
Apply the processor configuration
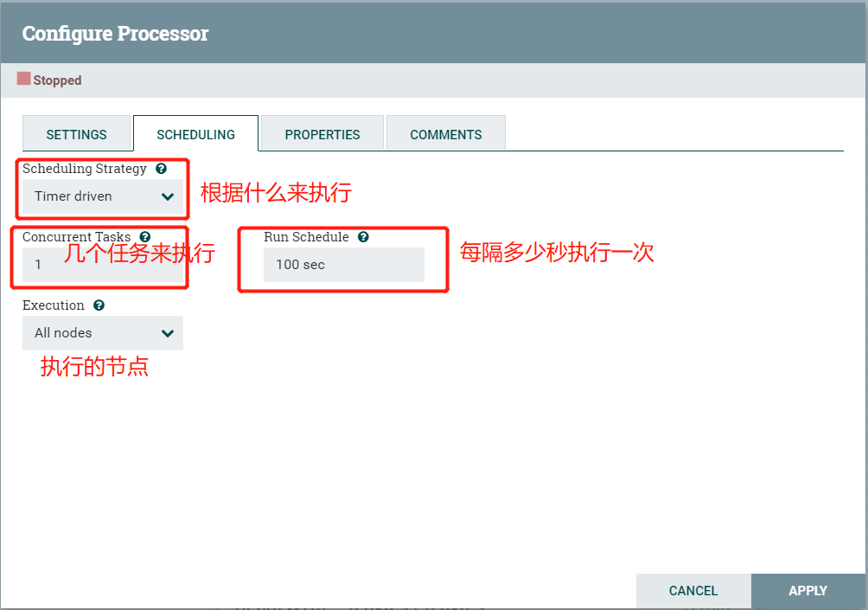pyautogui.click(x=807, y=590)
